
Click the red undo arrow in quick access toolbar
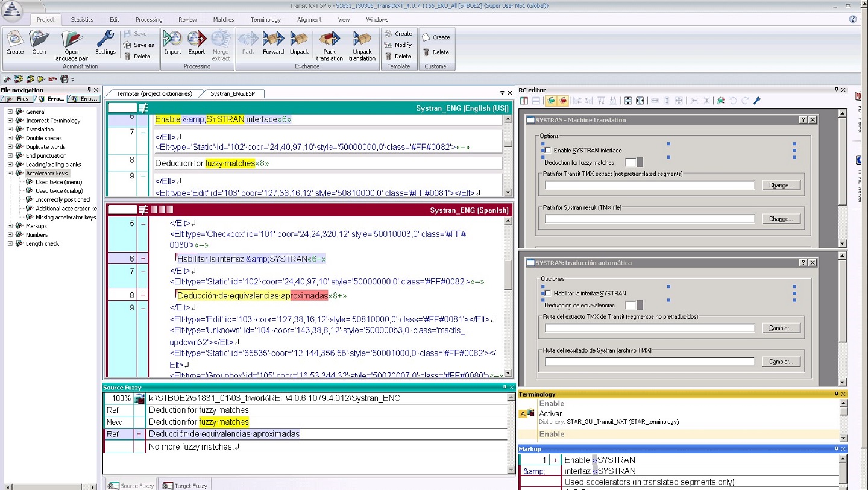tap(52, 79)
